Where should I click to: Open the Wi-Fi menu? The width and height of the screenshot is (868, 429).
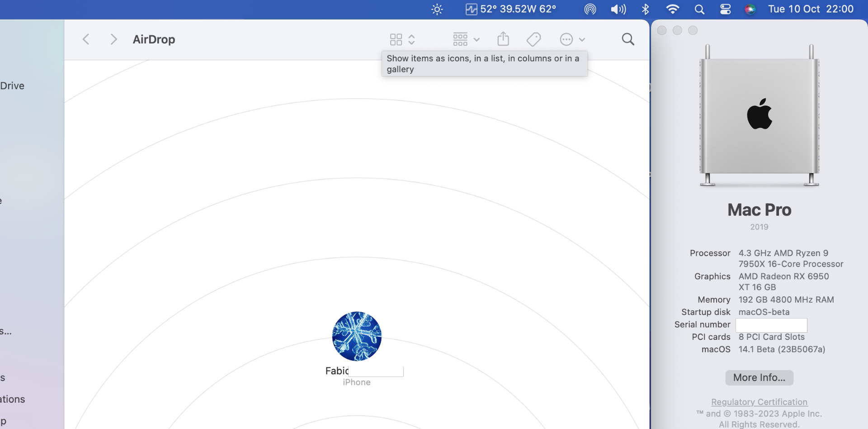coord(673,9)
